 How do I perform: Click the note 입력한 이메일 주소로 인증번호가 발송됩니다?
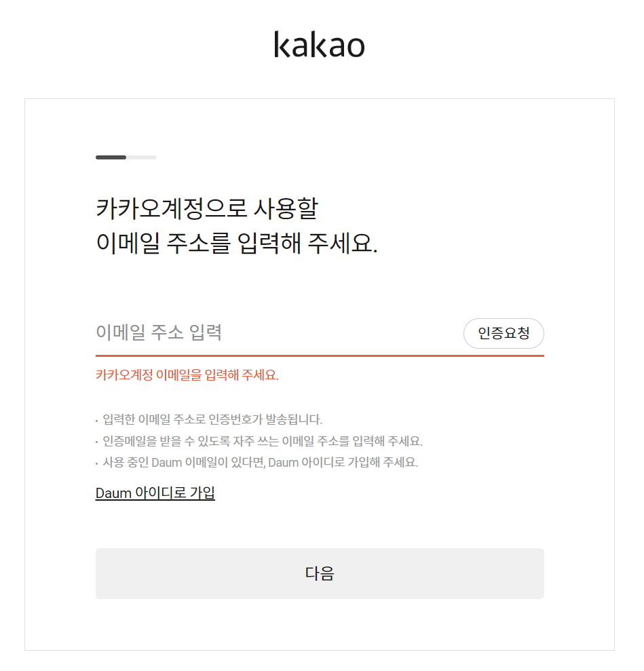(x=212, y=419)
